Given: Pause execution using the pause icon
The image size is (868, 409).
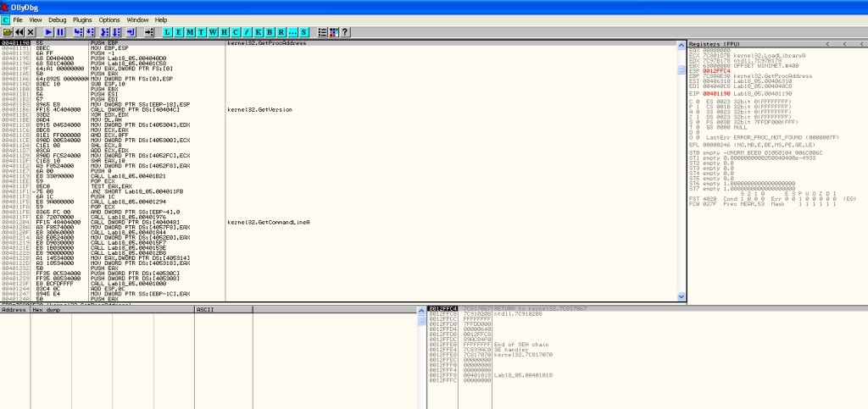Looking at the screenshot, I should click(60, 31).
